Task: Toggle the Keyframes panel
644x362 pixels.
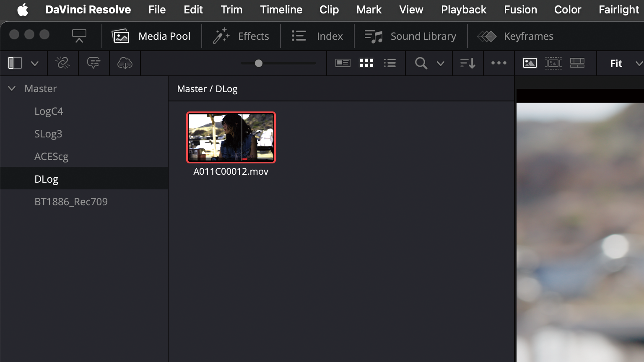Action: (515, 36)
